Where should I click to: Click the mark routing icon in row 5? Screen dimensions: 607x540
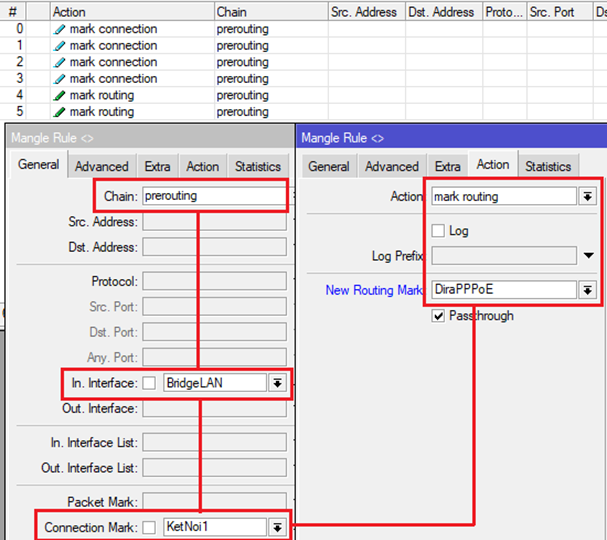tap(59, 112)
